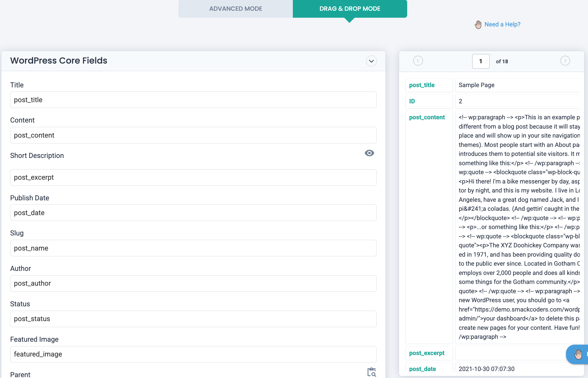Screen dimensions: 588x378
Task: Click the Title field containing post_title
Action: 193,100
